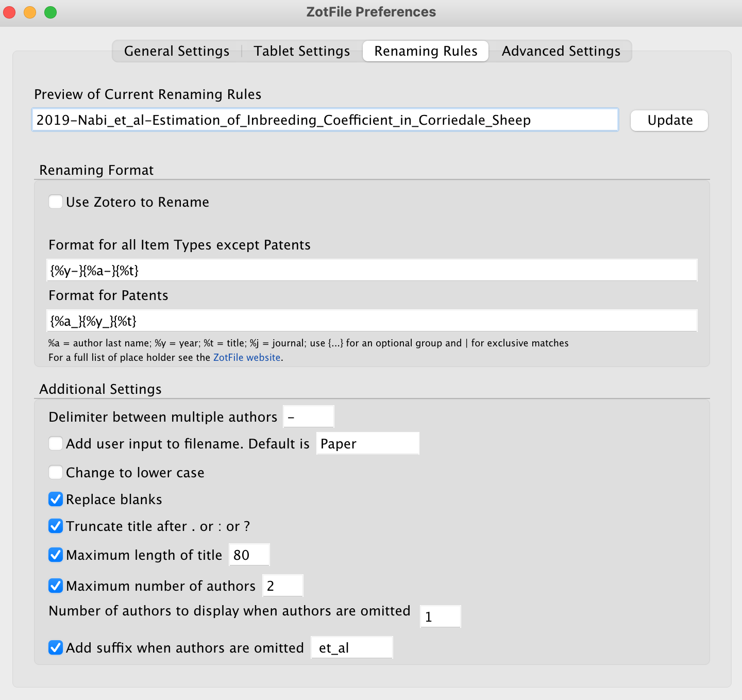Viewport: 742px width, 700px height.
Task: Click the 'Renaming Format' section heading
Action: click(96, 170)
